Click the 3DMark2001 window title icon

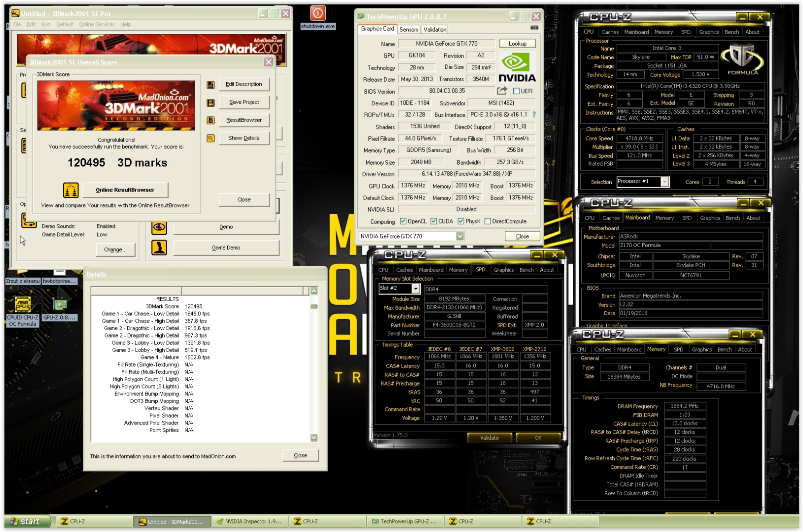pos(16,13)
